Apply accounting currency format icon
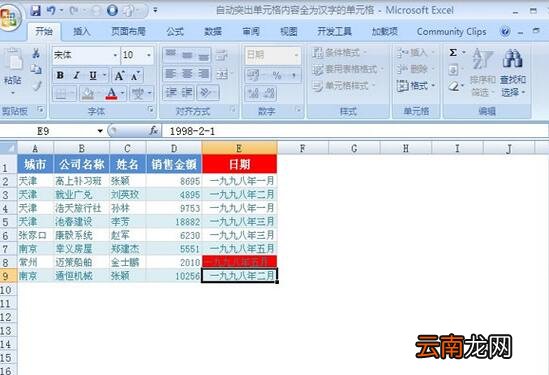 (x=253, y=75)
